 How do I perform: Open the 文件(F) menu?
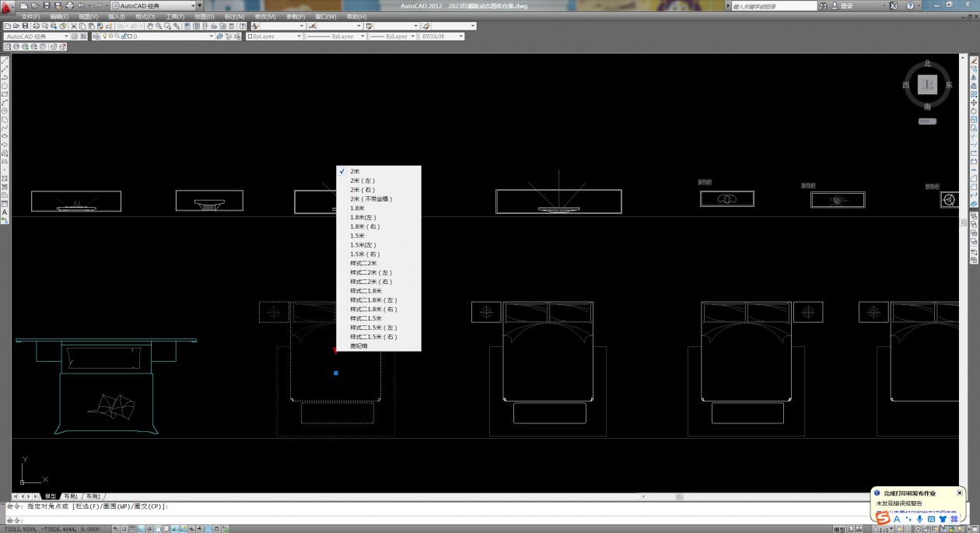pos(31,16)
